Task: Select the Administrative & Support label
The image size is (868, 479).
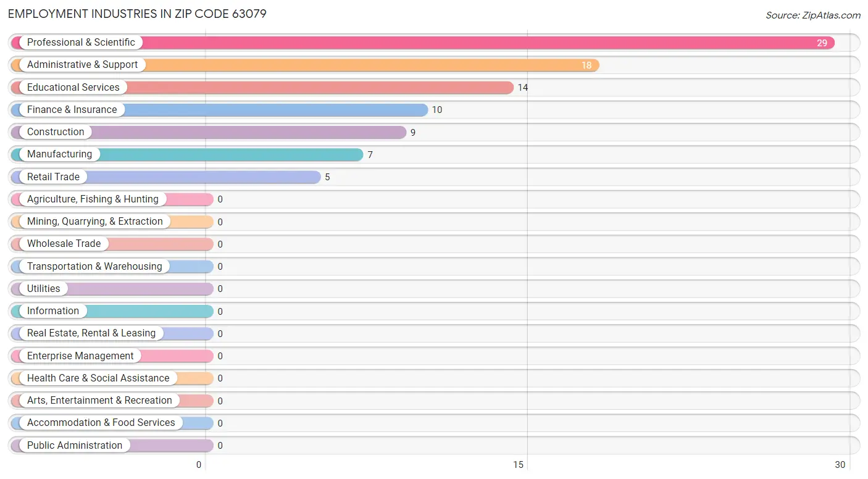Action: click(82, 65)
